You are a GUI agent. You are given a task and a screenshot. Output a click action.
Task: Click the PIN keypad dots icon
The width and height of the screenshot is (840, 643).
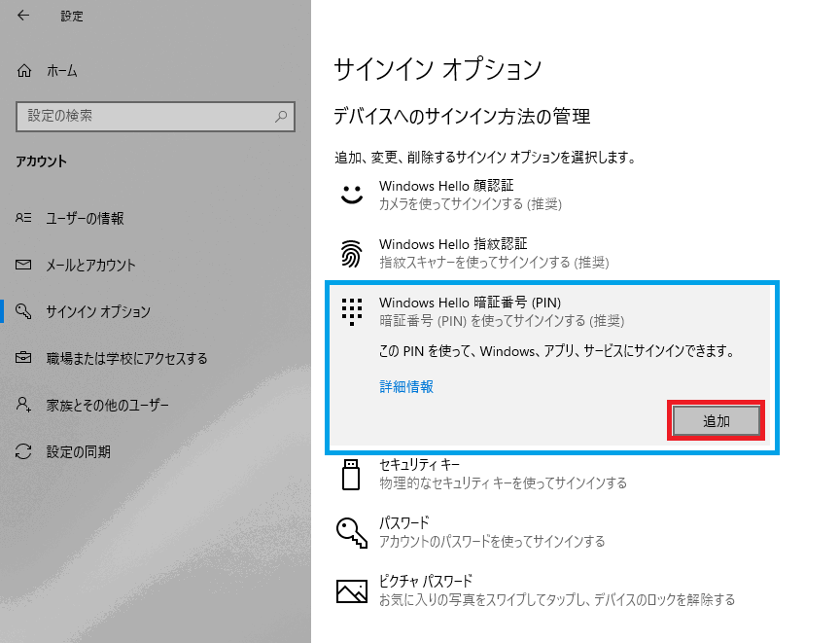351,312
